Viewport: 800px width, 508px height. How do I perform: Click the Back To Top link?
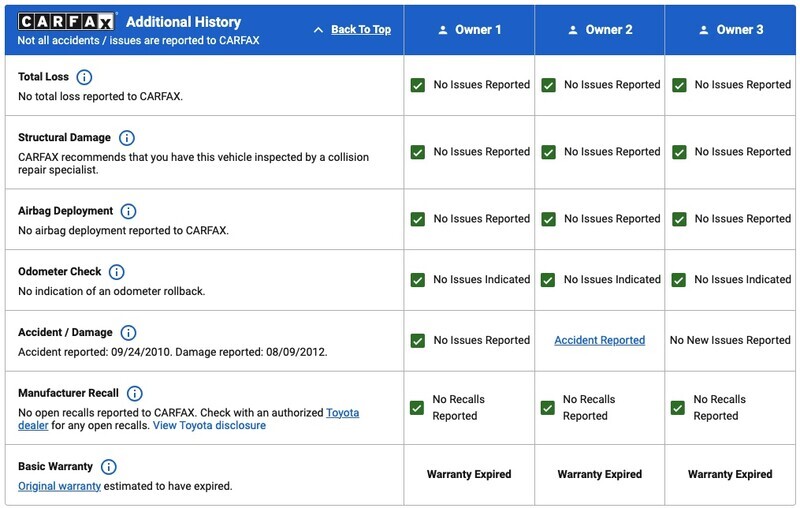[x=360, y=30]
